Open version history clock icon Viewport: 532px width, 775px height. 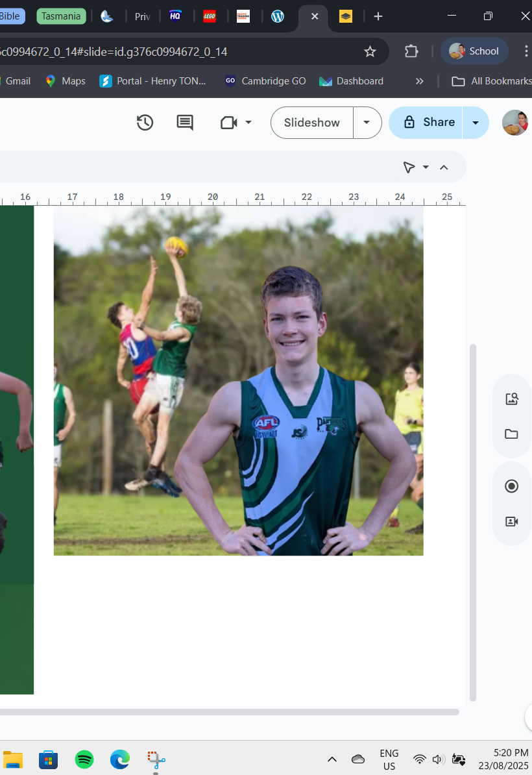coord(145,123)
